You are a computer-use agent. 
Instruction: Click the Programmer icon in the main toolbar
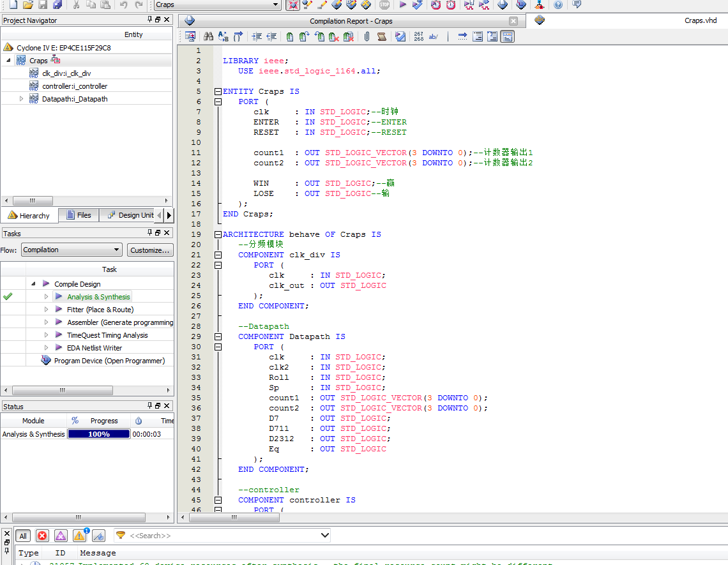coord(521,5)
